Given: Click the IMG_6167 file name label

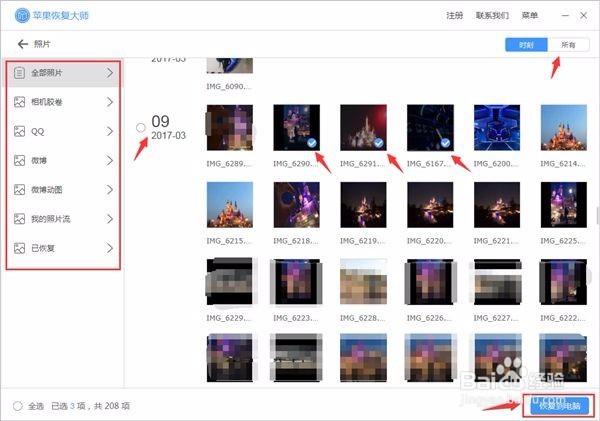Looking at the screenshot, I should 429,164.
